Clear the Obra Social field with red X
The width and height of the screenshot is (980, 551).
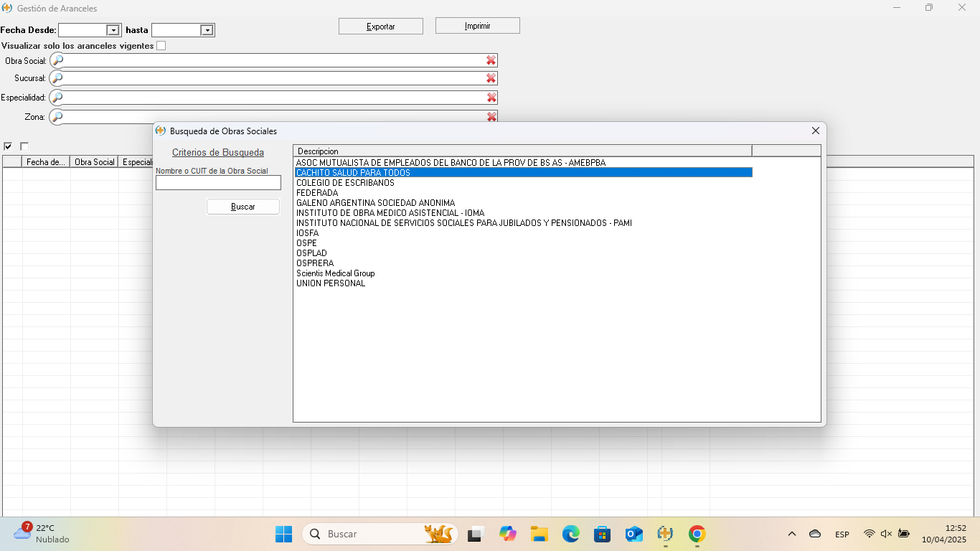(x=491, y=60)
